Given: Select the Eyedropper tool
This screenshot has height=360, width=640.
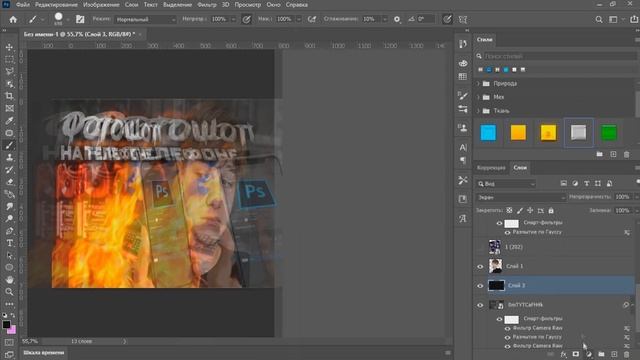Looking at the screenshot, I should pyautogui.click(x=9, y=121).
